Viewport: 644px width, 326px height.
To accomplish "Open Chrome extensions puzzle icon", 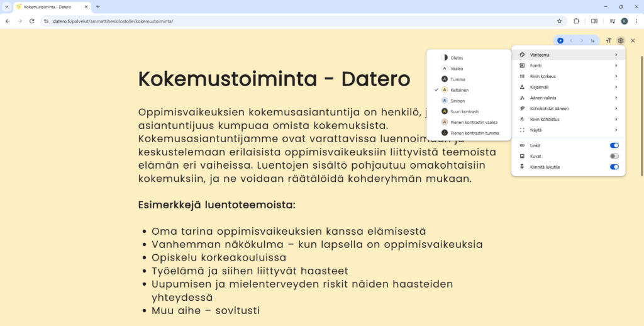I will tap(576, 21).
